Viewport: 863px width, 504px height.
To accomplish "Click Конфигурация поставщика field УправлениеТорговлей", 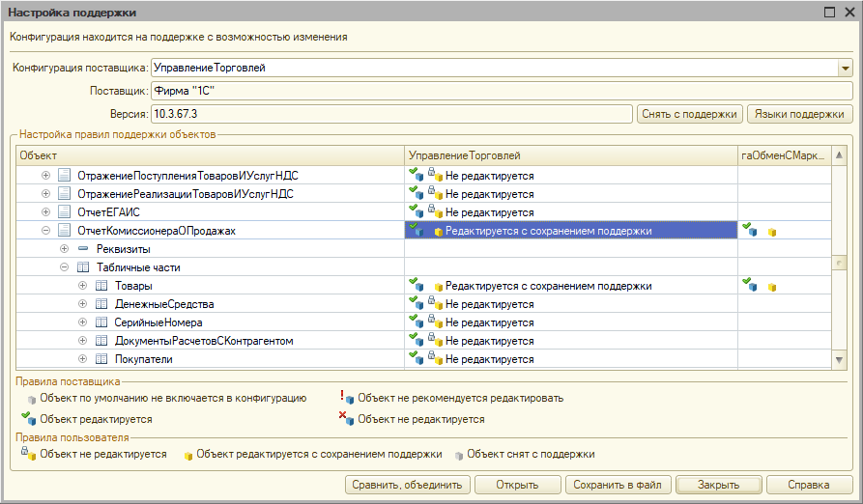I will pos(494,69).
